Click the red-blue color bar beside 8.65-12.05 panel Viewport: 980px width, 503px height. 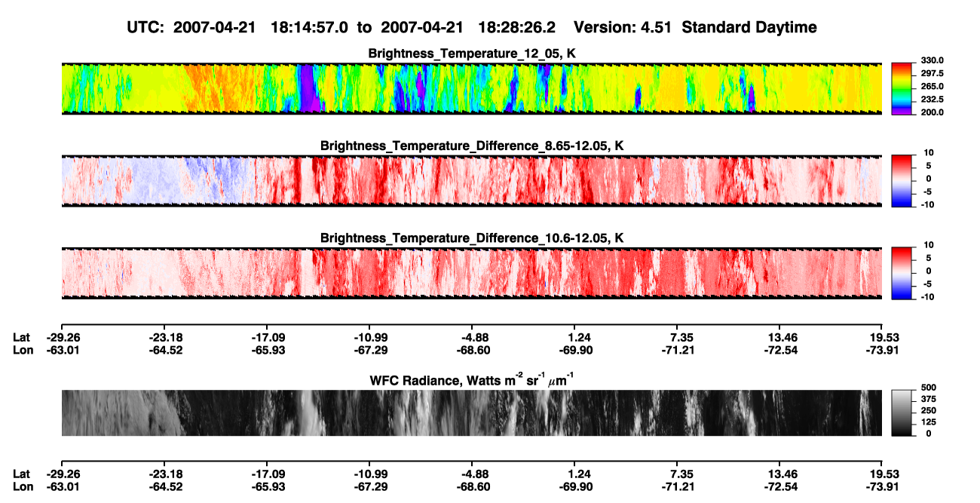click(x=902, y=180)
